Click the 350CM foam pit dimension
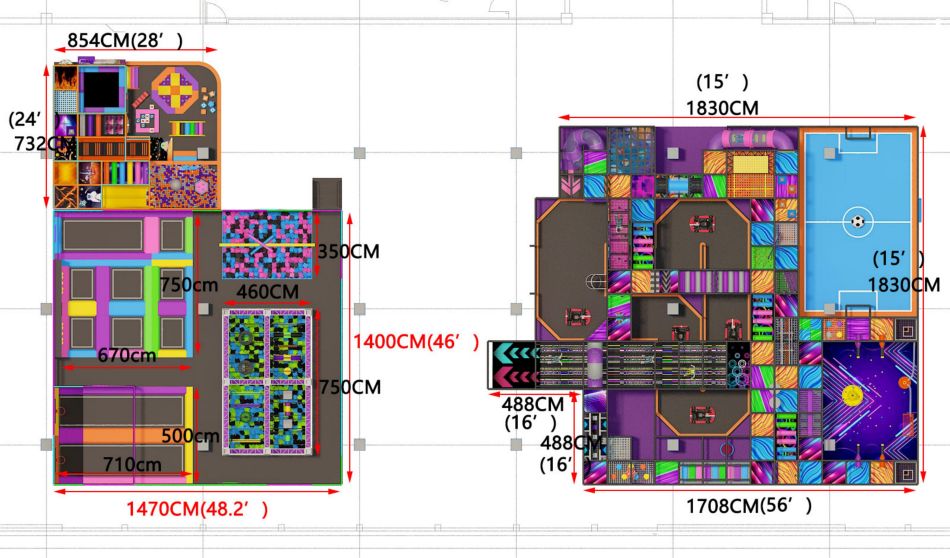Image resolution: width=950 pixels, height=558 pixels. click(348, 251)
